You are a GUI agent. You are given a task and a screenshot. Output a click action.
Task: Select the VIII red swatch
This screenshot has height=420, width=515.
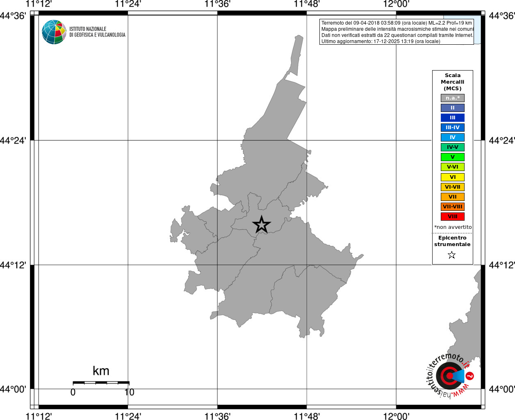click(453, 217)
